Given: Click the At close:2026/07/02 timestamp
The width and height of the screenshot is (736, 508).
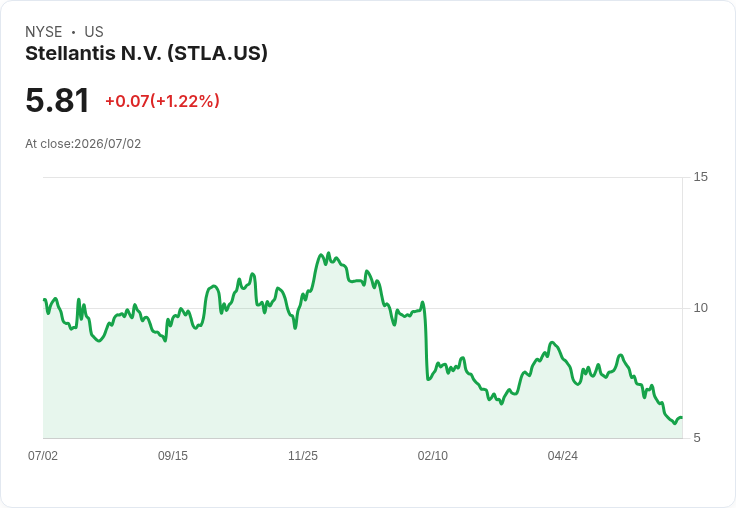Looking at the screenshot, I should [x=83, y=144].
